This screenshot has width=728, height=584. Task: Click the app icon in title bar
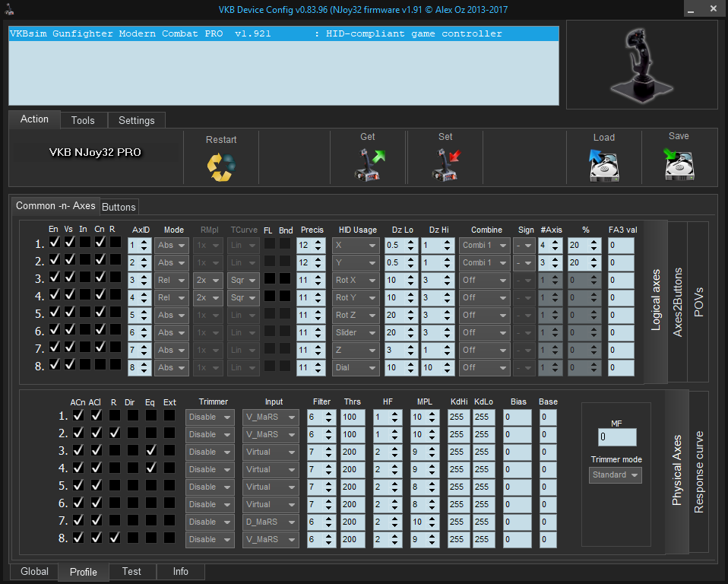[x=9, y=9]
